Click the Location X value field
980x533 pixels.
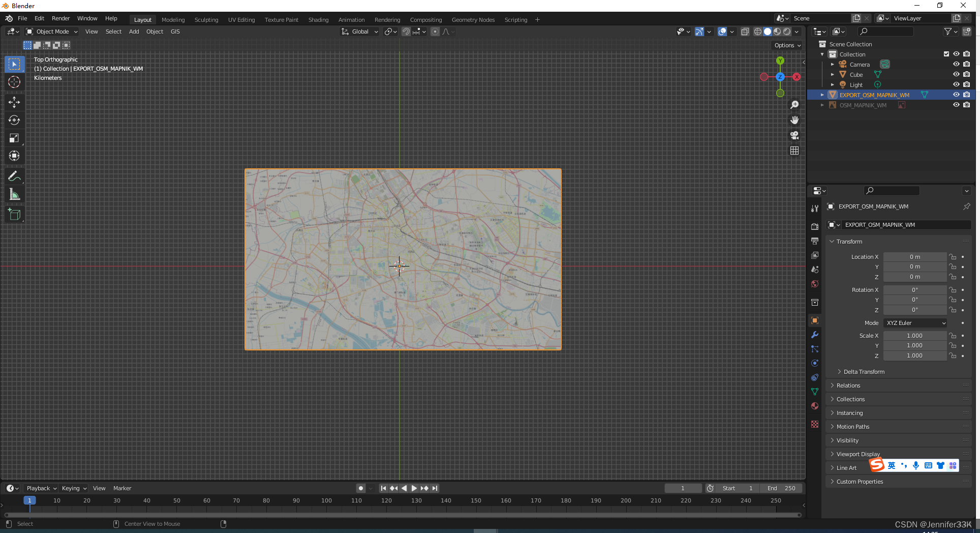tap(914, 257)
